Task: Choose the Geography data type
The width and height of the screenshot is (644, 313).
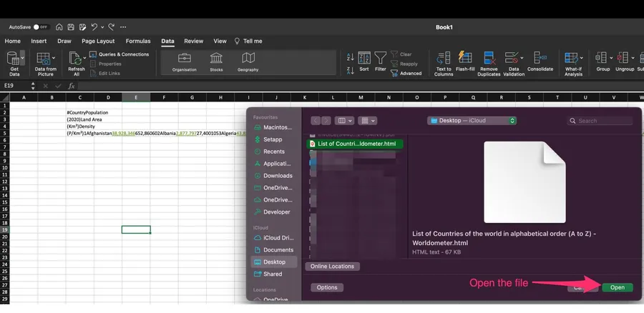Action: (x=248, y=59)
